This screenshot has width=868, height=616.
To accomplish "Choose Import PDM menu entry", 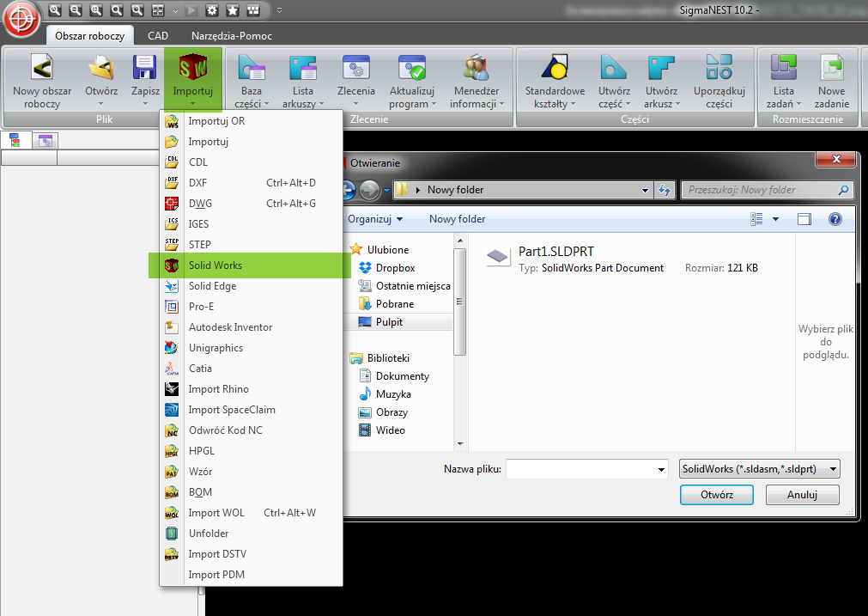I will tap(252, 575).
